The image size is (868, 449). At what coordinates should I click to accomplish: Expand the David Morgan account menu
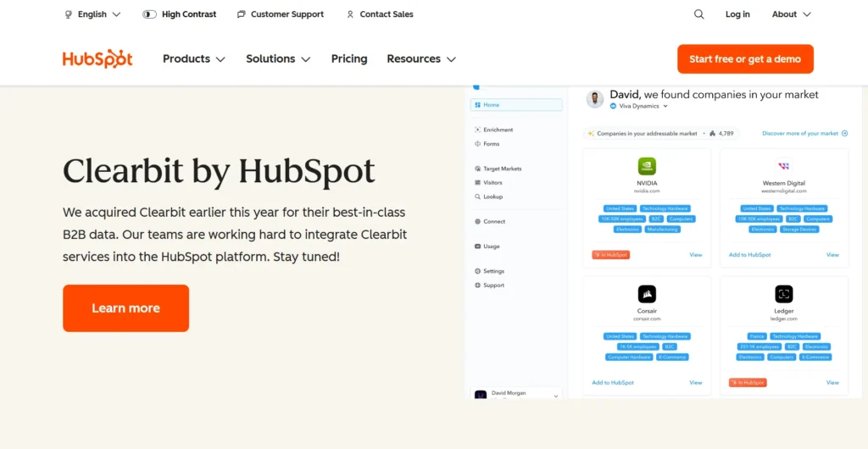(x=556, y=396)
